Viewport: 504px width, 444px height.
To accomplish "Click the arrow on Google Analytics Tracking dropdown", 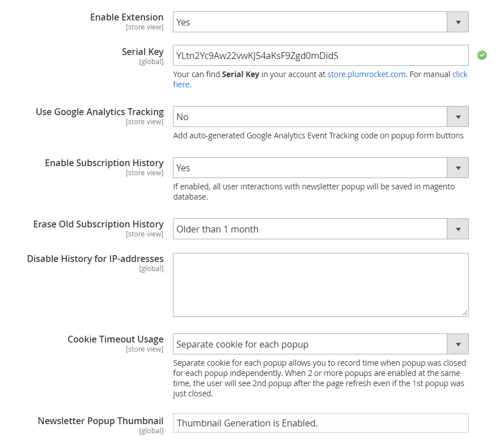I will pyautogui.click(x=458, y=117).
